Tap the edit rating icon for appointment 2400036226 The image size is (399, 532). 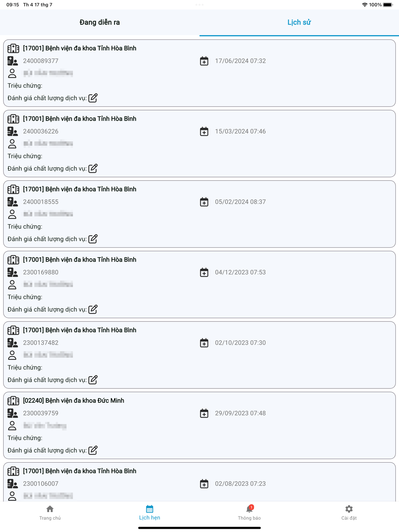(x=93, y=168)
